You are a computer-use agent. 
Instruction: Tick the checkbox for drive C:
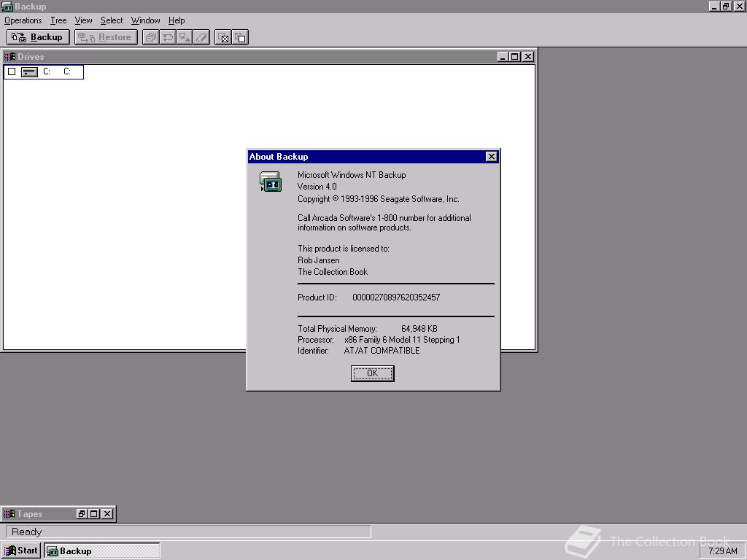tap(12, 71)
